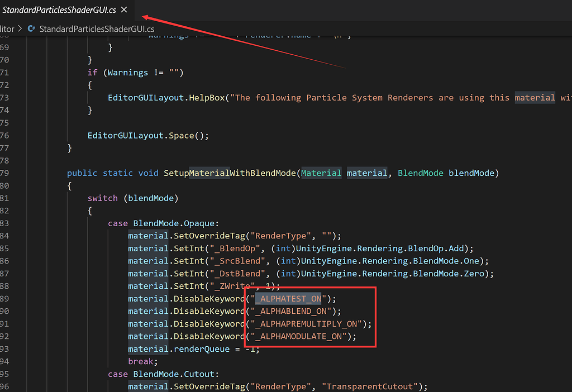Place cursor on the 'switch' keyword

pyautogui.click(x=103, y=198)
